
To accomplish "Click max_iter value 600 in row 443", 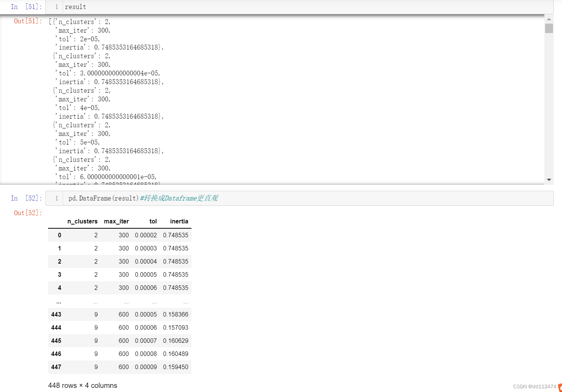I will tap(124, 315).
